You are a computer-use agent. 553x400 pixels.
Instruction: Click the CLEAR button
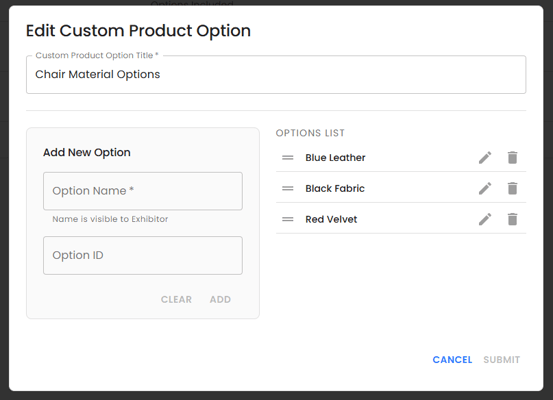(x=176, y=299)
